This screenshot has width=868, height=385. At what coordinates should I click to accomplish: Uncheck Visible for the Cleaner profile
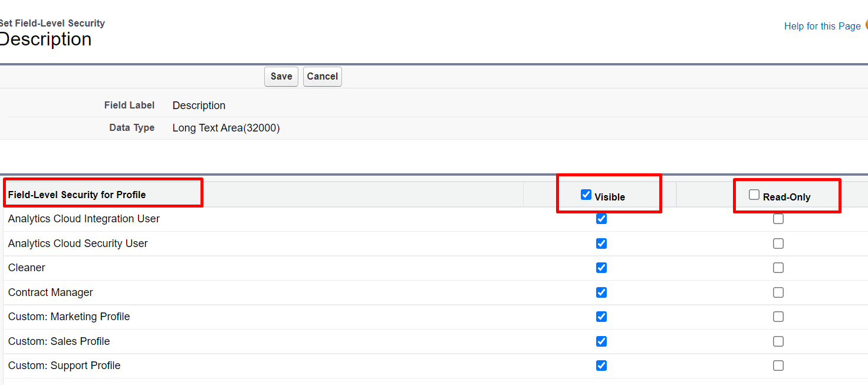[x=601, y=268]
